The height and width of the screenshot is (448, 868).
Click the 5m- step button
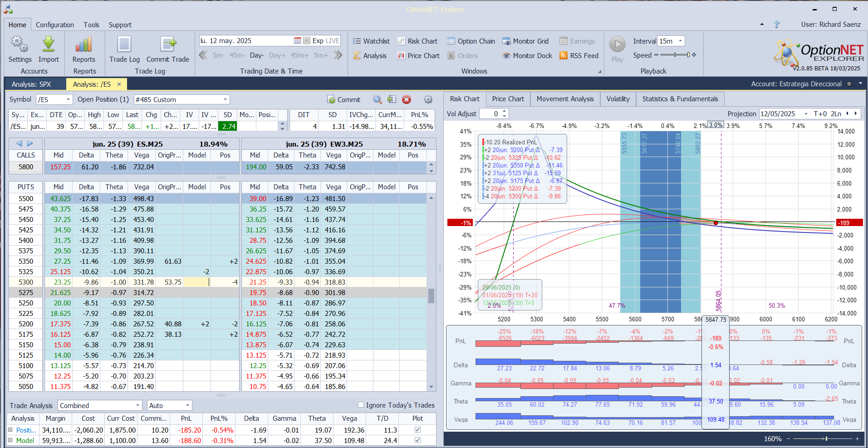[x=219, y=55]
